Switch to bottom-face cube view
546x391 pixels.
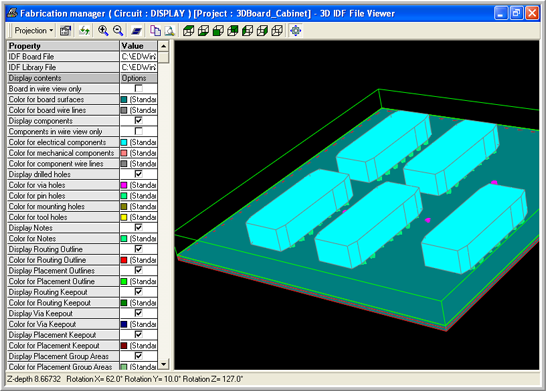click(x=203, y=31)
